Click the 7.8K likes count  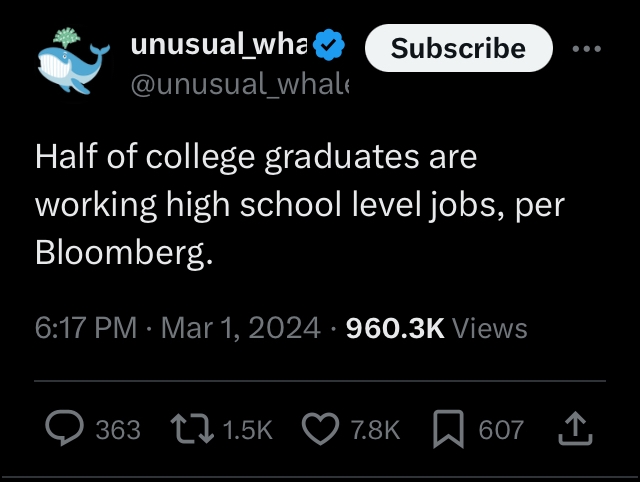376,430
